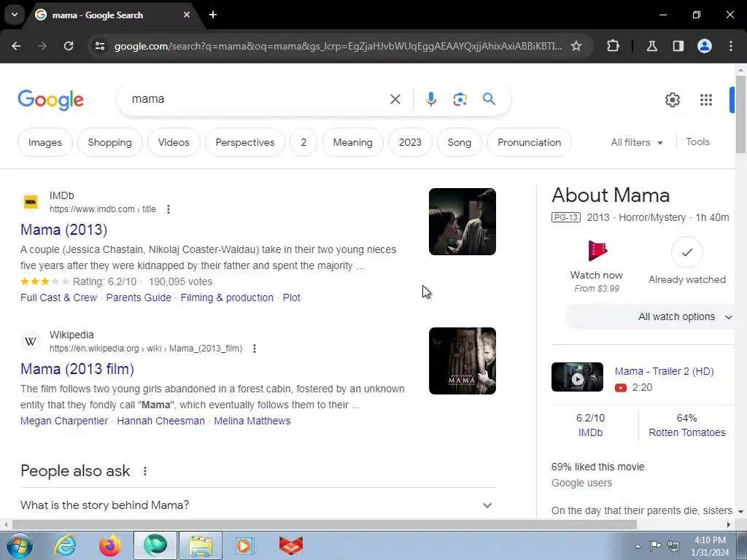This screenshot has height=560, width=747.
Task: Select the Pronunciation filter chip
Action: point(530,142)
